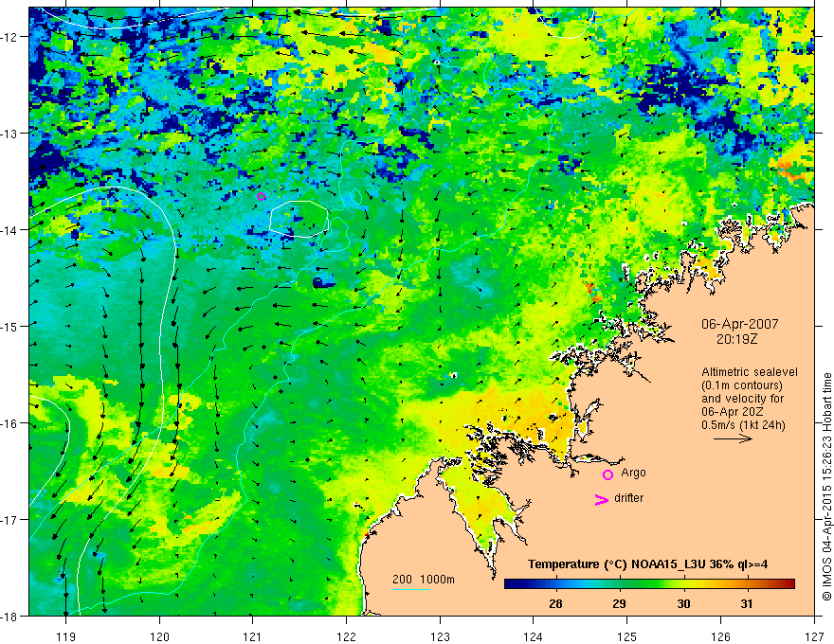Click the 'Argo' legend label

tap(633, 473)
